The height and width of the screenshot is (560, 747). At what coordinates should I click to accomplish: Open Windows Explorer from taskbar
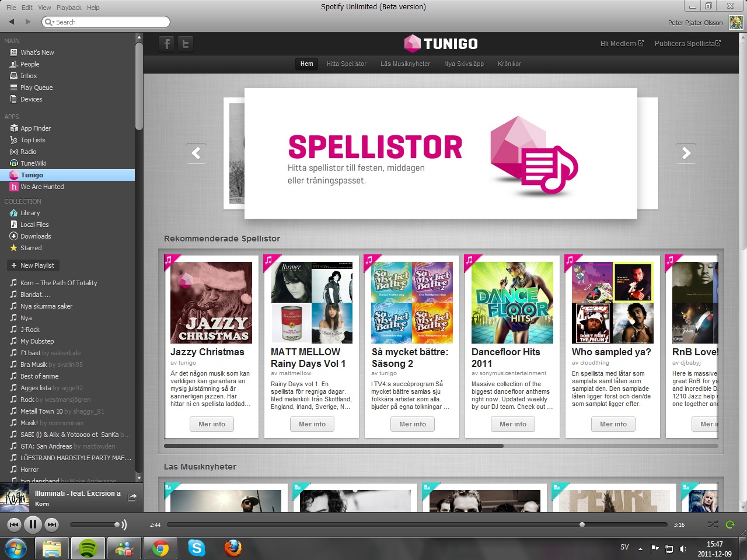coord(52,548)
